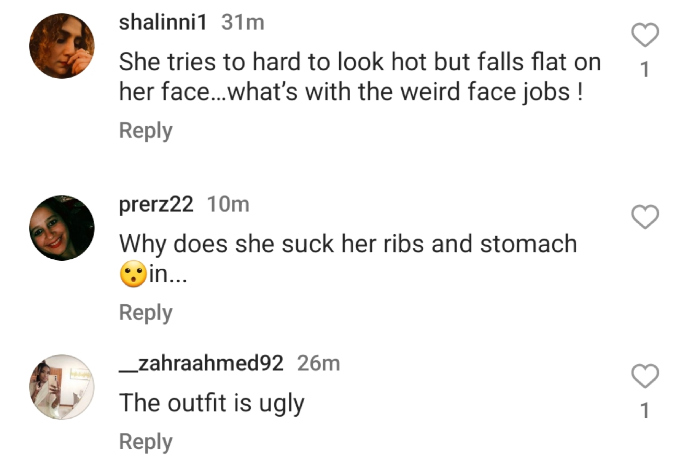Open the shalinni1 username link

[165, 22]
